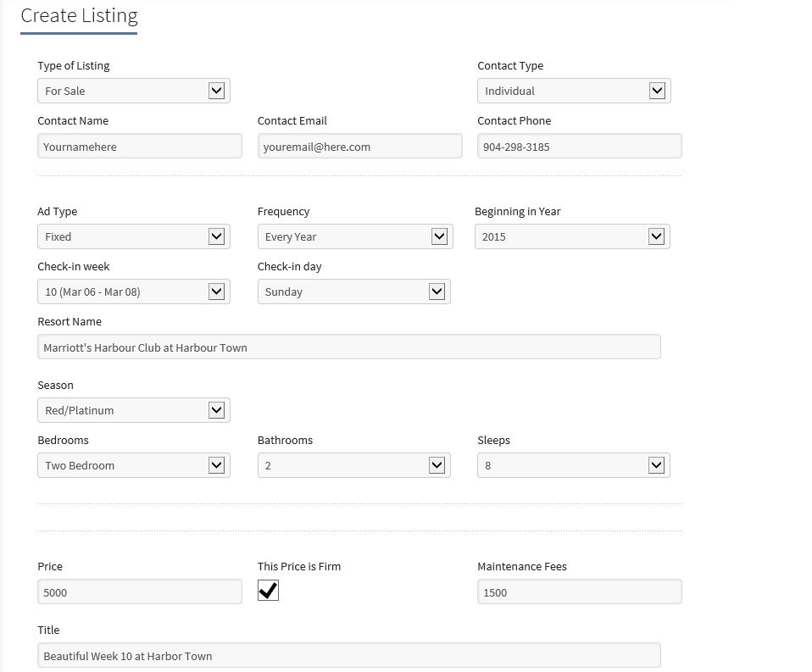Click the Maintenance Fees input field
This screenshot has width=812, height=672.
tap(580, 591)
